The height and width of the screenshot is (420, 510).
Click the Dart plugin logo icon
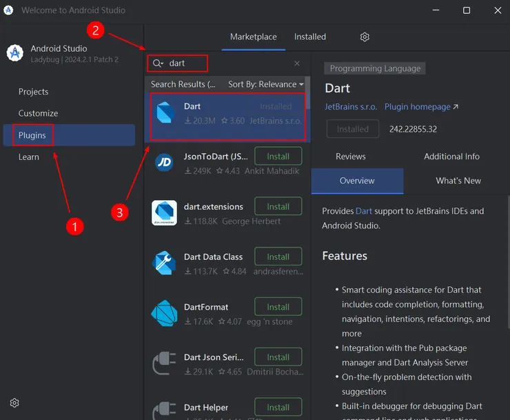(x=165, y=112)
